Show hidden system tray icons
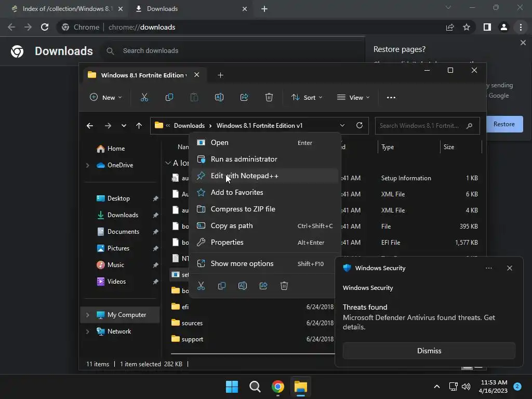 point(437,387)
